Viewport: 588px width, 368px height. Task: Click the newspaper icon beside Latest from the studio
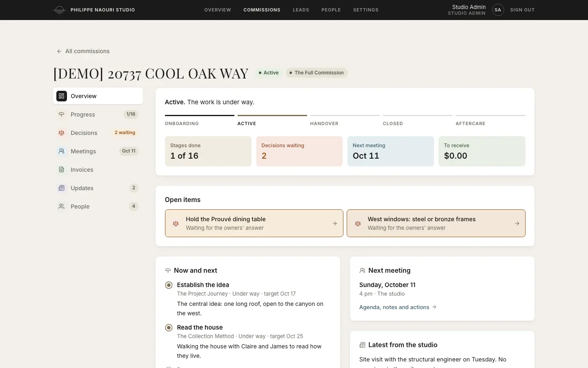[362, 345]
